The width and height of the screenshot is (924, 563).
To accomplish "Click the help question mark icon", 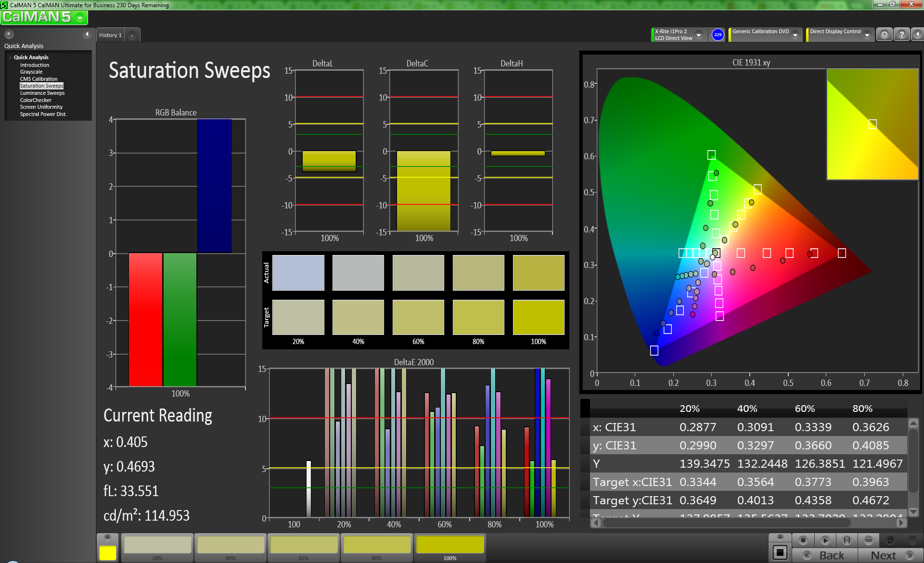I will 902,35.
